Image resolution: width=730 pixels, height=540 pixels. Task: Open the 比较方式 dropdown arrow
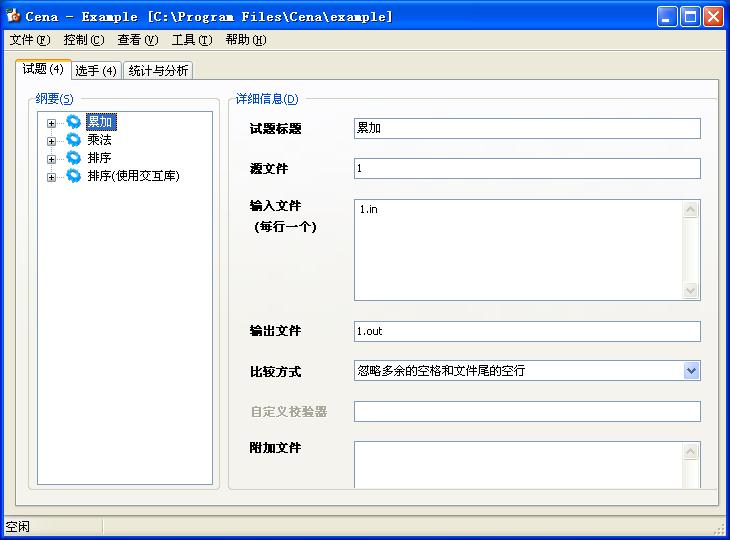[691, 371]
